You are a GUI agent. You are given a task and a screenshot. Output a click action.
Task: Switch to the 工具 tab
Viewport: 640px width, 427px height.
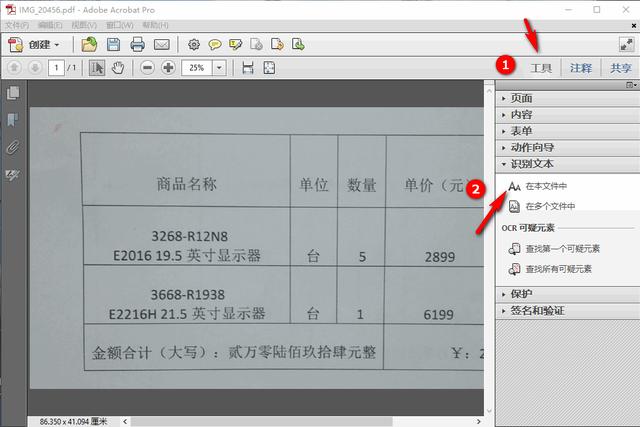pyautogui.click(x=541, y=68)
